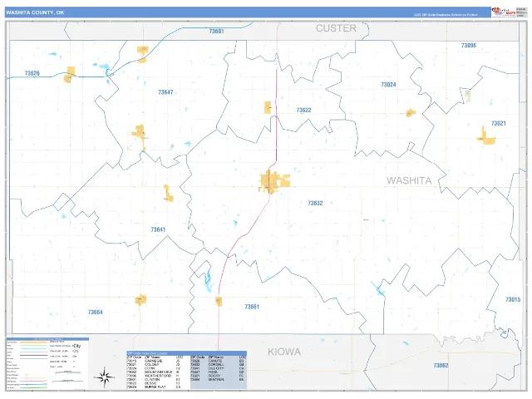Select ZIP code label 73021
The width and height of the screenshot is (532, 399).
coord(498,124)
